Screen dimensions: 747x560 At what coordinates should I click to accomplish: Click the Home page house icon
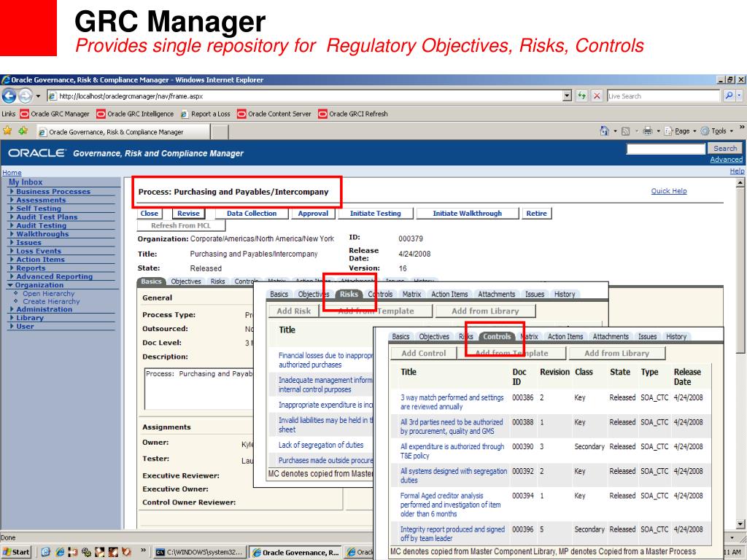click(x=605, y=131)
